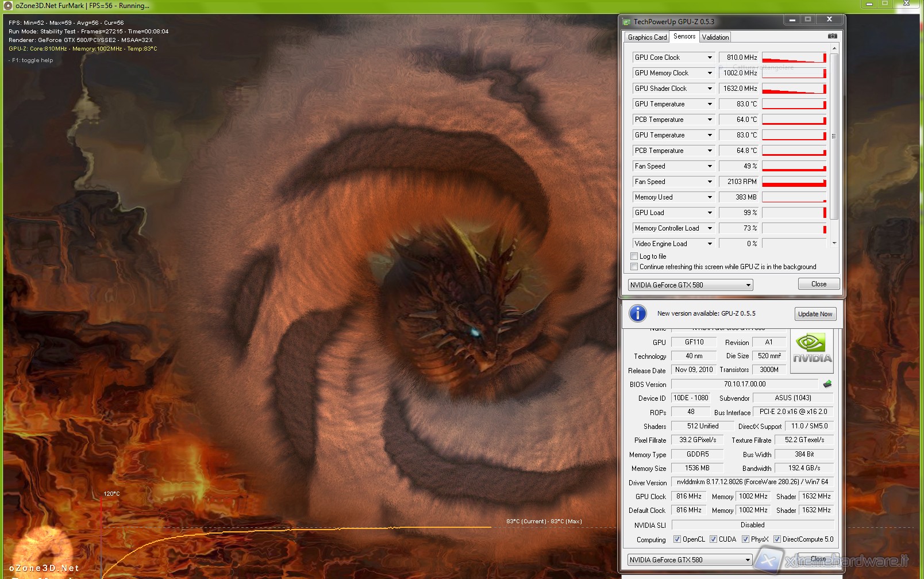
Task: Toggle the CUDA checkbox
Action: tap(713, 539)
